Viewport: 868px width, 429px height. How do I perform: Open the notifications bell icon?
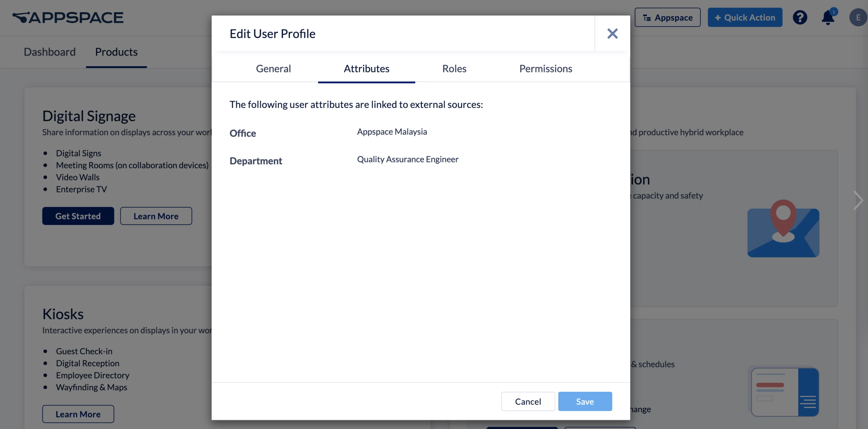coord(828,17)
